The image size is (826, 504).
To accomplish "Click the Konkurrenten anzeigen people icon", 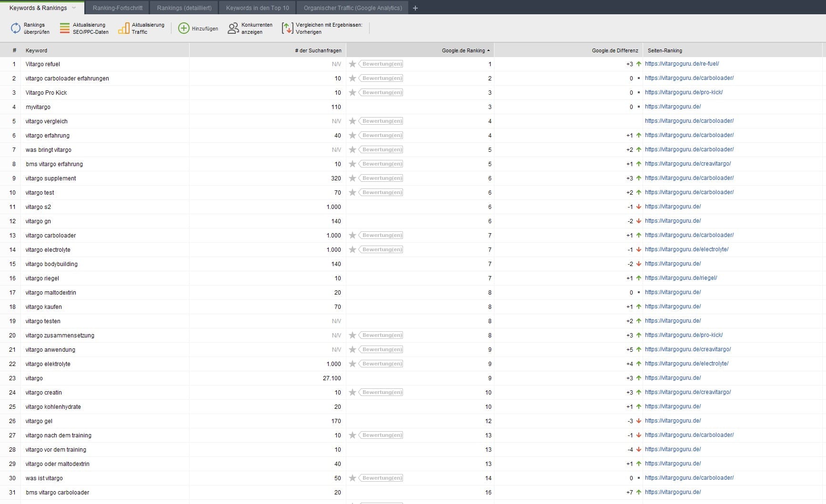I will point(233,29).
